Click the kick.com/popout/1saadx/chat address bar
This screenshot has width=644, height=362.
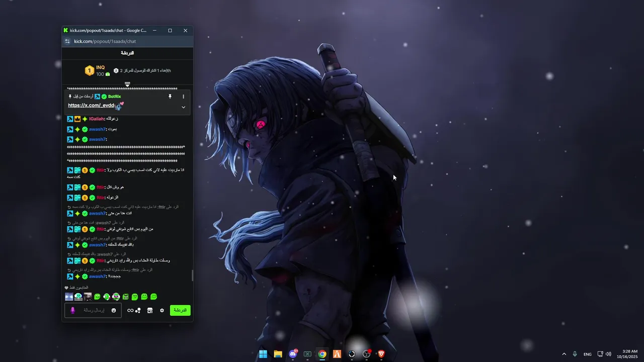(105, 41)
